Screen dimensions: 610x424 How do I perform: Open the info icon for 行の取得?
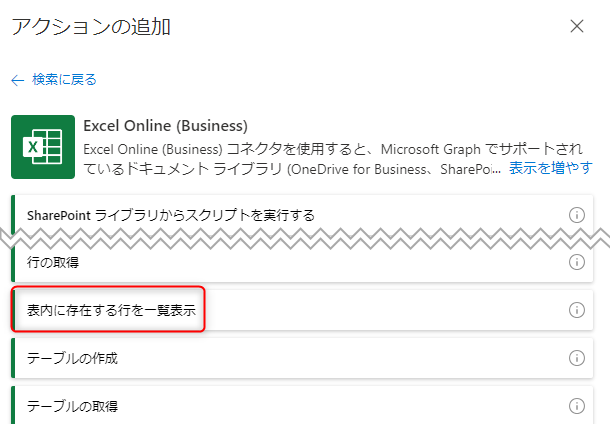[x=577, y=262]
